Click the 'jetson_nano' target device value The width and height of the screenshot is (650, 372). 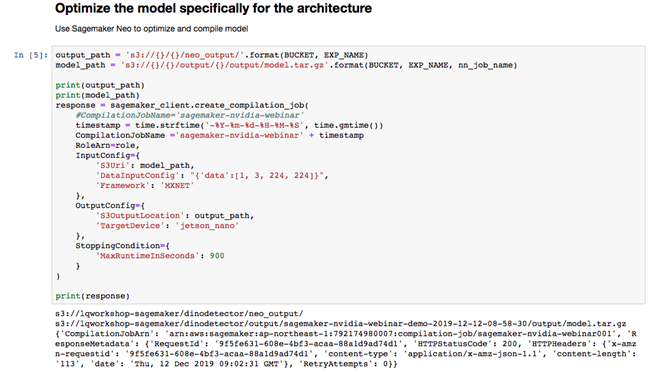point(207,226)
